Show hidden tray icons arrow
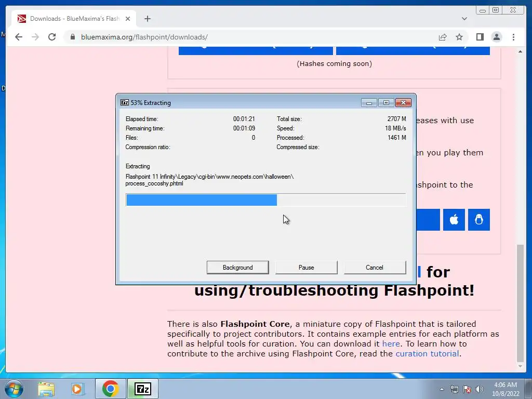The image size is (532, 399). (x=442, y=389)
